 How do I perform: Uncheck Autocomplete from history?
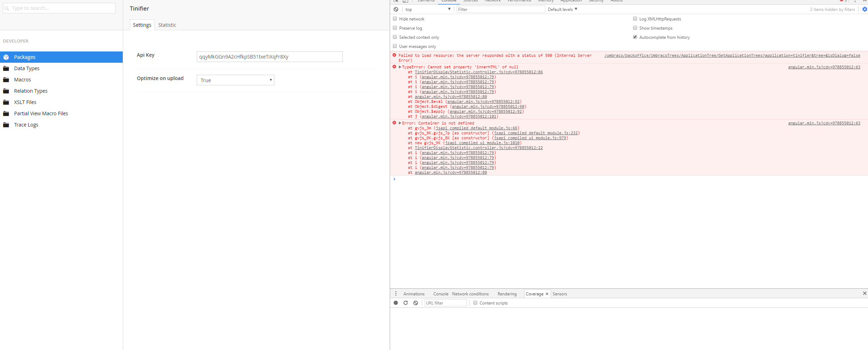coord(635,37)
